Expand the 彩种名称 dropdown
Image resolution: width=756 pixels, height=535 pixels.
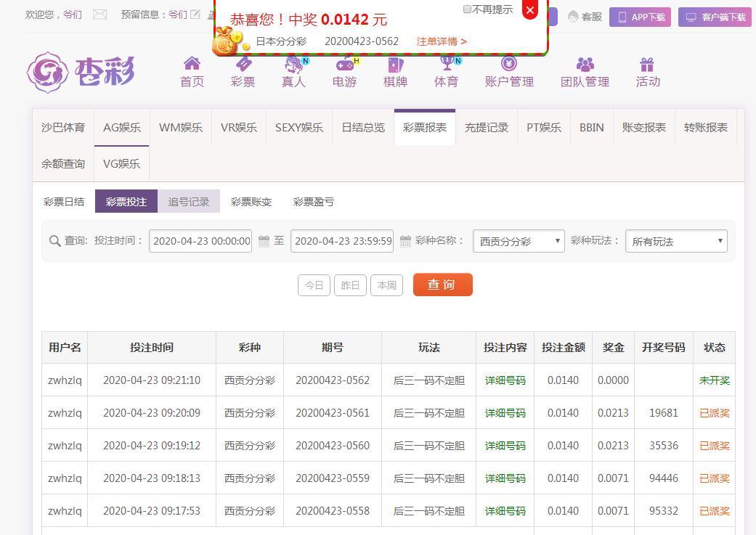[x=519, y=241]
